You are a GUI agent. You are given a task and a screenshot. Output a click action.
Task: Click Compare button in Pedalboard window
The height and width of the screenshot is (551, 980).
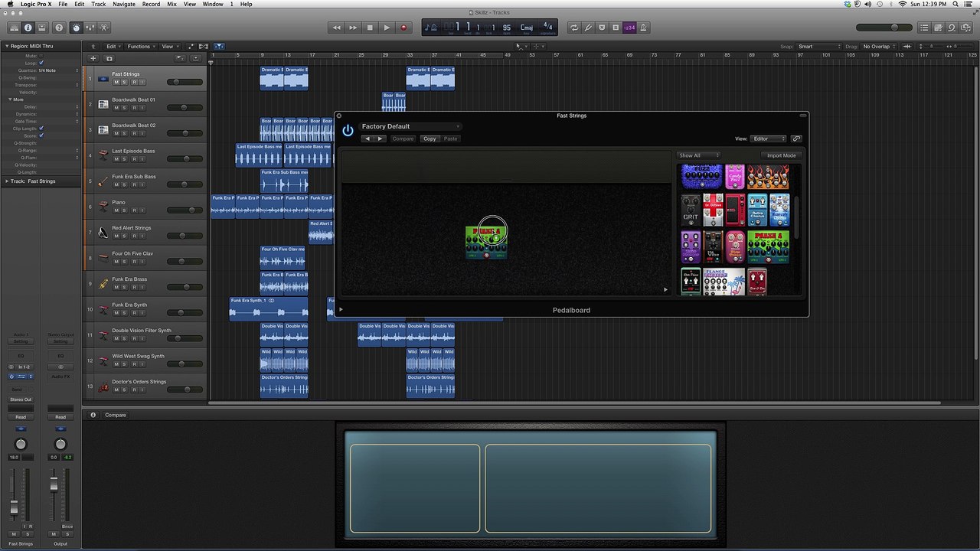pyautogui.click(x=403, y=139)
